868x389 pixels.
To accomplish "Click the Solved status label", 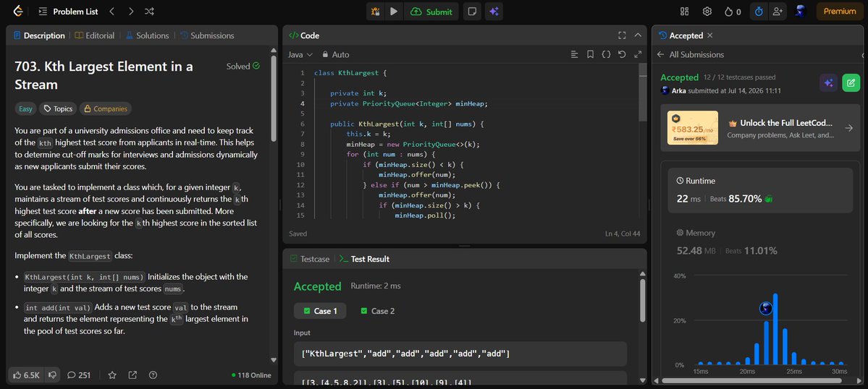I will click(243, 67).
